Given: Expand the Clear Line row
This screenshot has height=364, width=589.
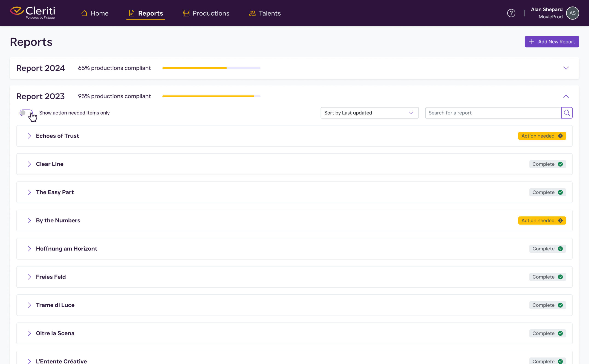Looking at the screenshot, I should (x=29, y=164).
